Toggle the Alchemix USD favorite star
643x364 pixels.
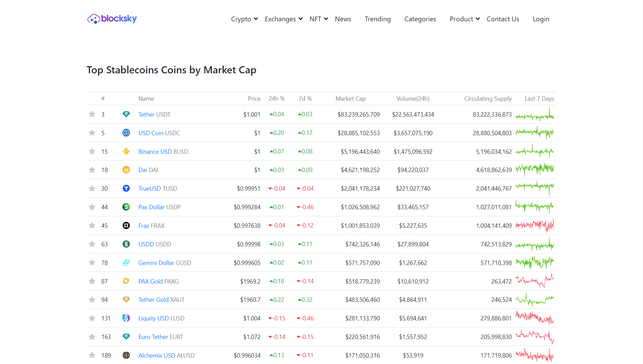(x=92, y=355)
